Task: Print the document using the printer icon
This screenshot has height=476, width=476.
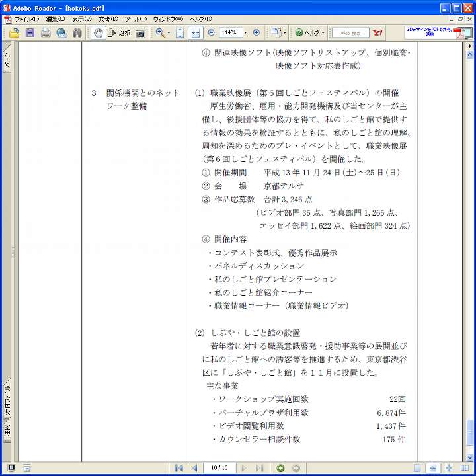Action: coord(46,32)
